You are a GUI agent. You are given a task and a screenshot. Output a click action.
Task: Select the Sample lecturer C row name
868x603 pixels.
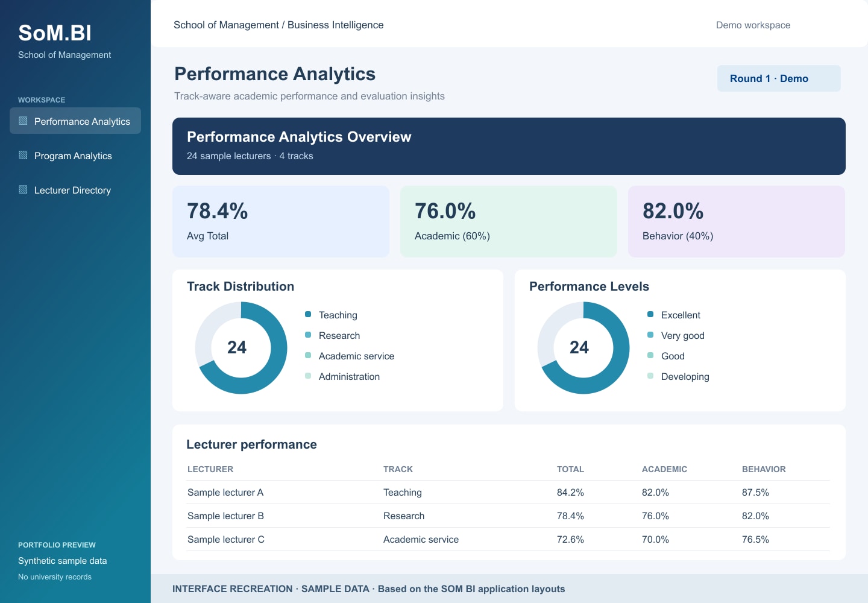pyautogui.click(x=226, y=539)
